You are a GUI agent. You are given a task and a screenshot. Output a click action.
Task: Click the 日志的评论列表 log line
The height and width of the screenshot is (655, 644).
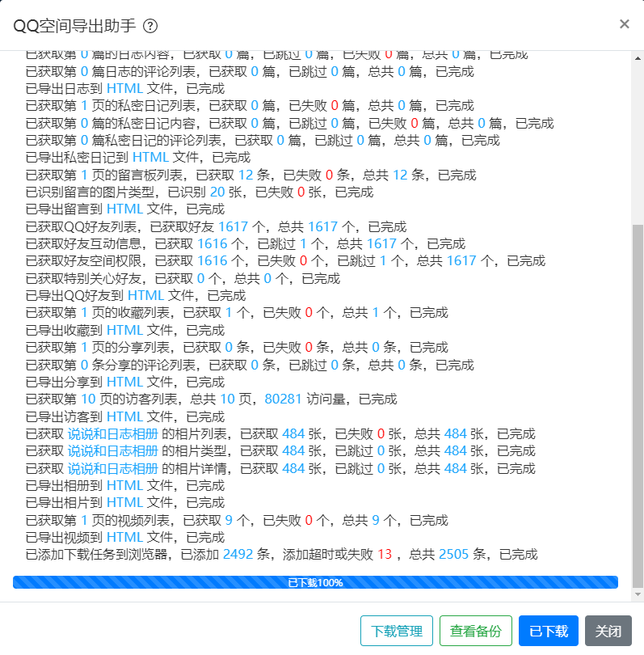click(x=250, y=71)
